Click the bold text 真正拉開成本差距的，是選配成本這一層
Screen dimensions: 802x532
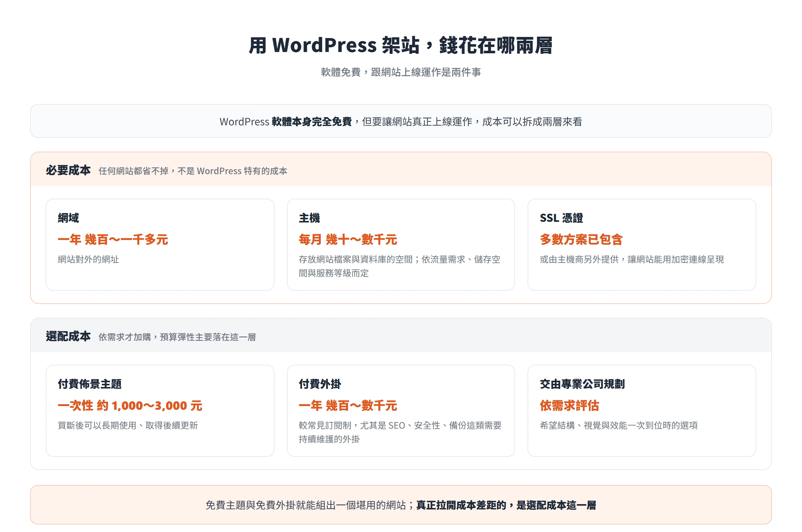[506, 505]
